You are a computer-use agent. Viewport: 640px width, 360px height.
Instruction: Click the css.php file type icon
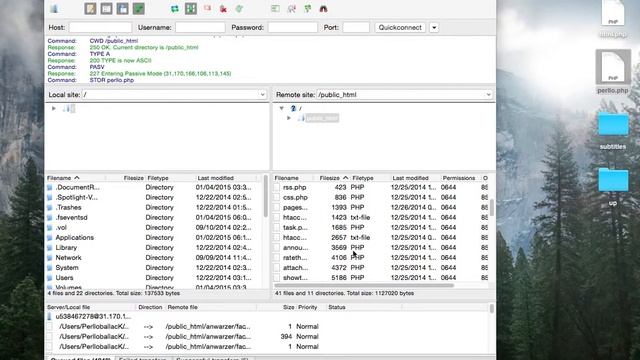tap(277, 197)
